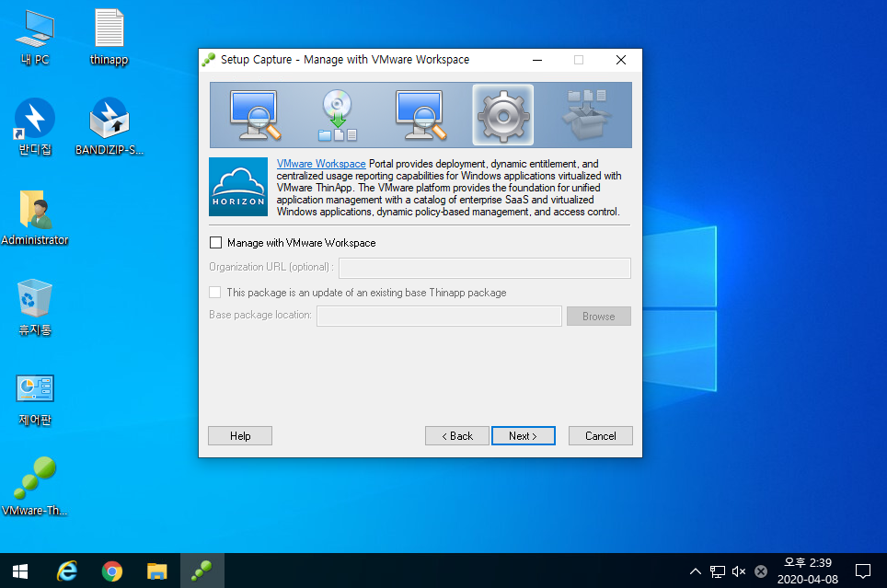Click the postscan monitor icon in banner
Screen dimensions: 887x588
tap(420, 115)
